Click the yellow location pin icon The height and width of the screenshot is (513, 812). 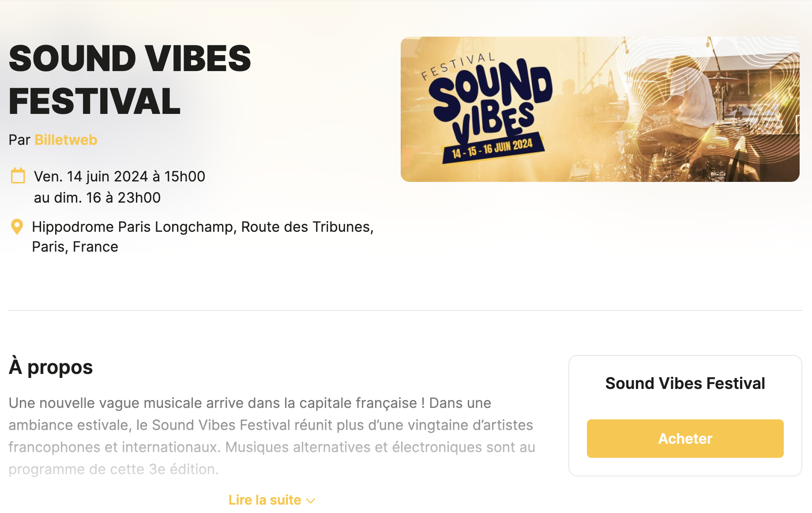[17, 227]
